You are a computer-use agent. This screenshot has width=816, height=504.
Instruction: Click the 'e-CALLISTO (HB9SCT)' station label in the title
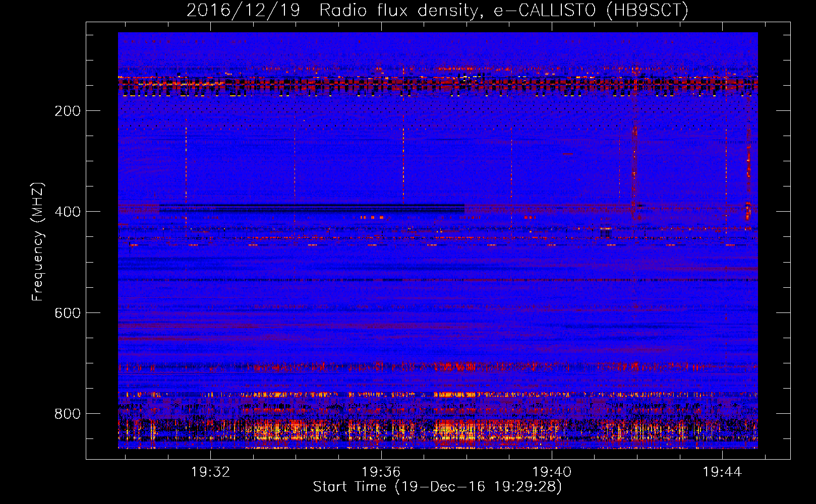pyautogui.click(x=591, y=10)
